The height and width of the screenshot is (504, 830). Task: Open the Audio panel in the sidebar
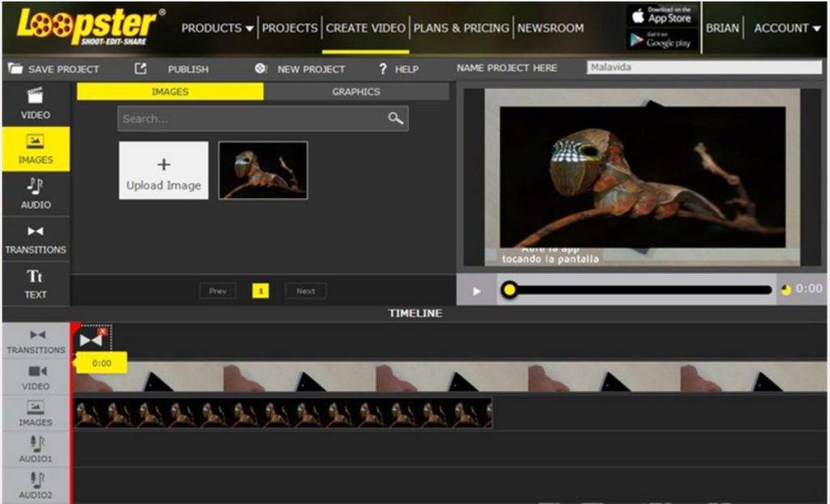[x=36, y=194]
